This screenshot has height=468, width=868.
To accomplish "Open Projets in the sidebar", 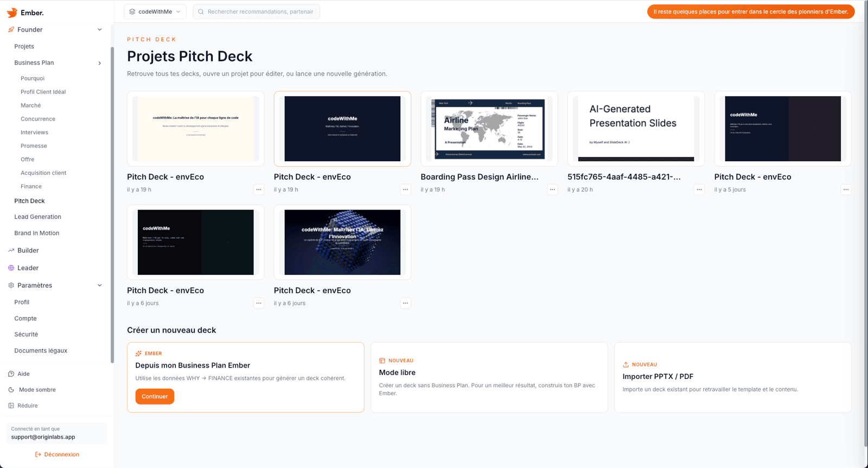I will pyautogui.click(x=24, y=46).
